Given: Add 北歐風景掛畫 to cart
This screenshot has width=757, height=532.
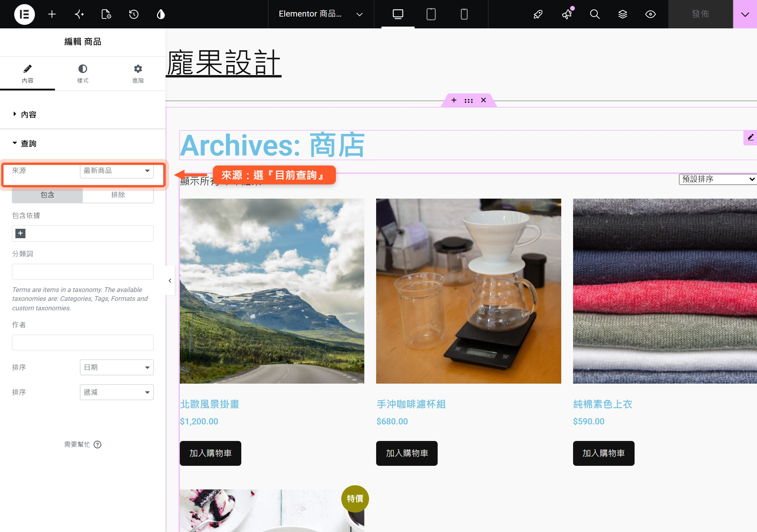Looking at the screenshot, I should 210,453.
